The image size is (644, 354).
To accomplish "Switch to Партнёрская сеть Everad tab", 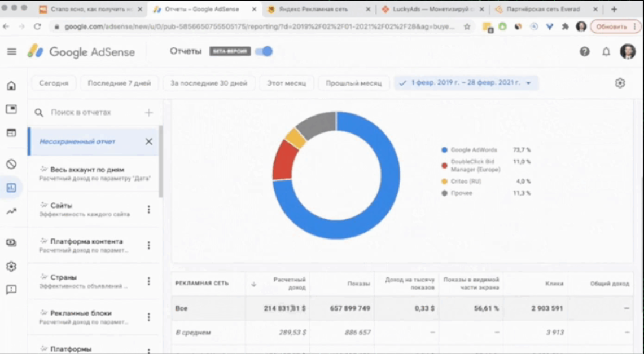I will click(x=546, y=9).
